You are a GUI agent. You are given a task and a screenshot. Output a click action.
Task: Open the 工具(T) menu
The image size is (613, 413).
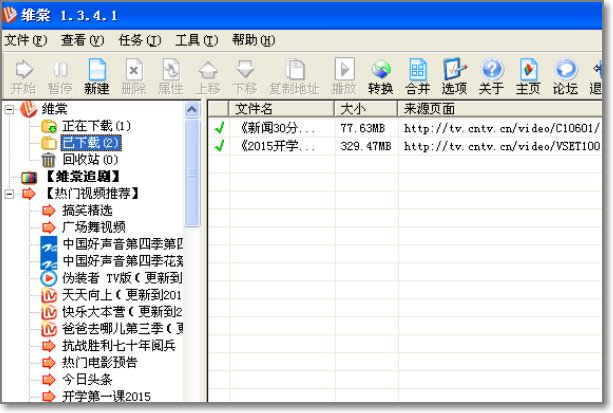[195, 40]
